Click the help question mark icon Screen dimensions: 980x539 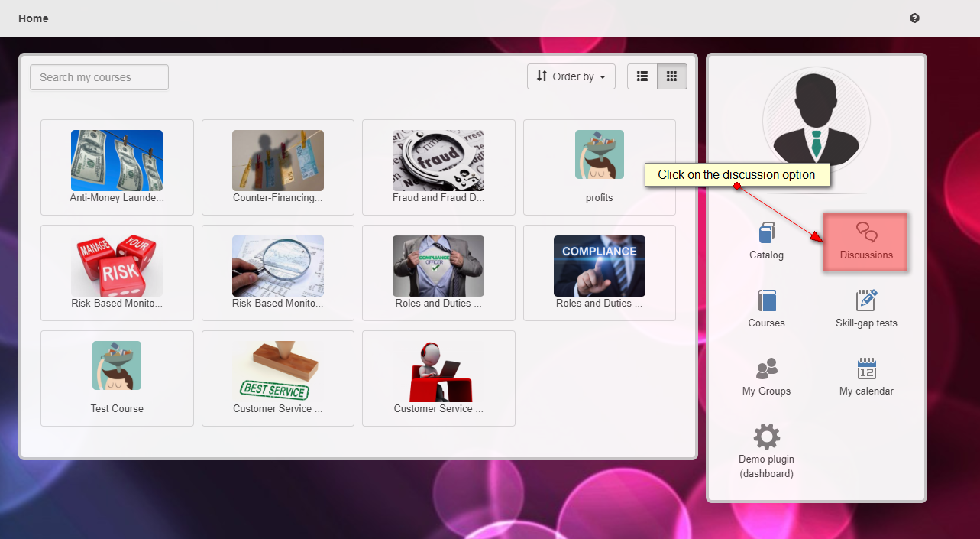(x=914, y=18)
